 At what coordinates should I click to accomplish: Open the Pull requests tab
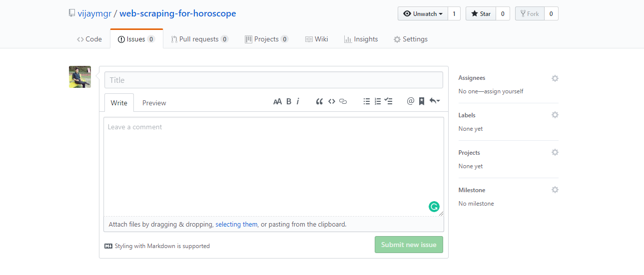(x=200, y=39)
